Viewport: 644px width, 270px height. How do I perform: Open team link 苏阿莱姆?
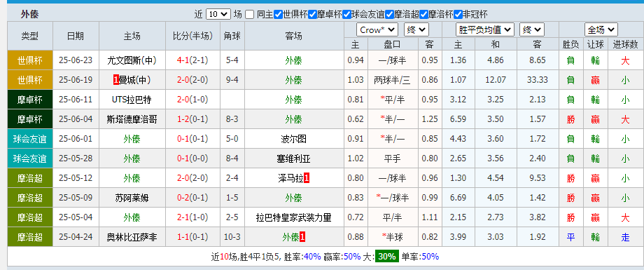pyautogui.click(x=132, y=198)
